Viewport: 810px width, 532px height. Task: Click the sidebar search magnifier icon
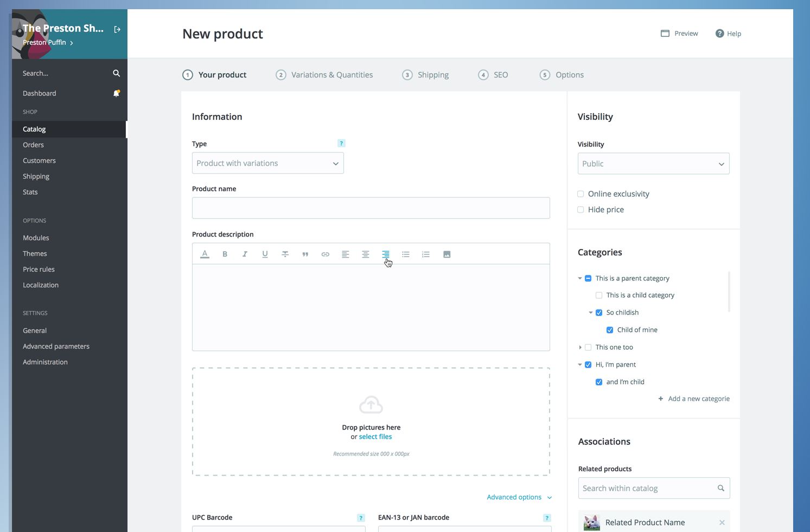pyautogui.click(x=116, y=73)
